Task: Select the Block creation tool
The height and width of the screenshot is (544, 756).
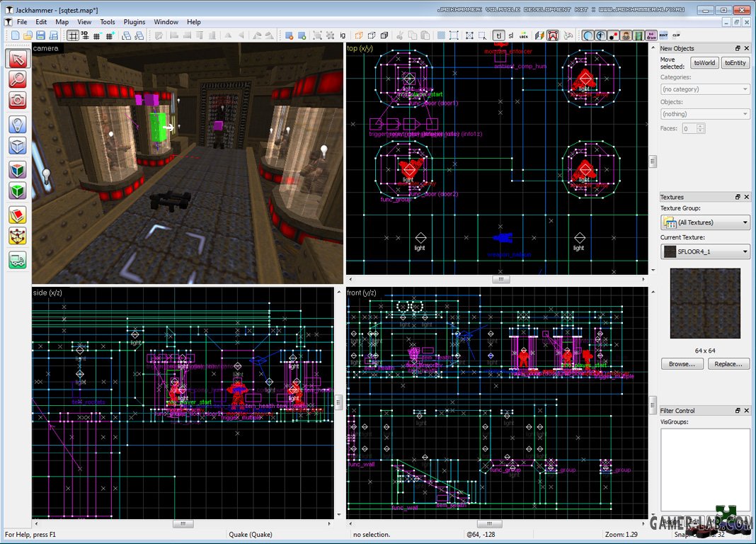Action: coord(18,145)
